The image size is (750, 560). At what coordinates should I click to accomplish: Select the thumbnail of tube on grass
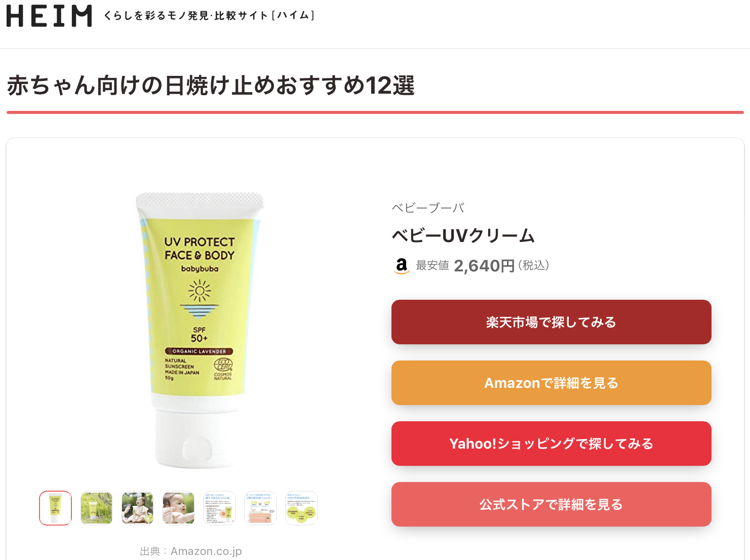pyautogui.click(x=96, y=508)
